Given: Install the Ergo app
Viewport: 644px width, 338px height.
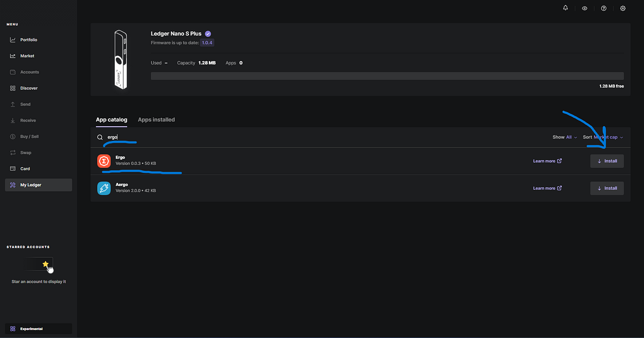Looking at the screenshot, I should 607,161.
